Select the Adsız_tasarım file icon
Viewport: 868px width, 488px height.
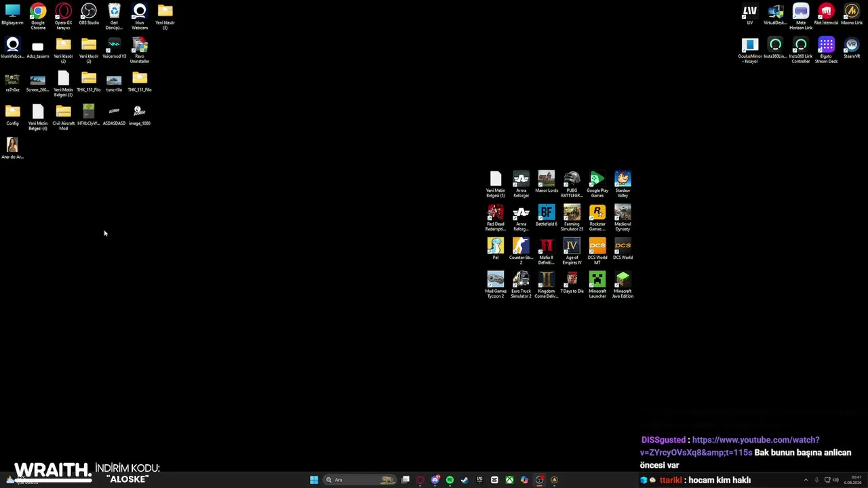tap(38, 49)
